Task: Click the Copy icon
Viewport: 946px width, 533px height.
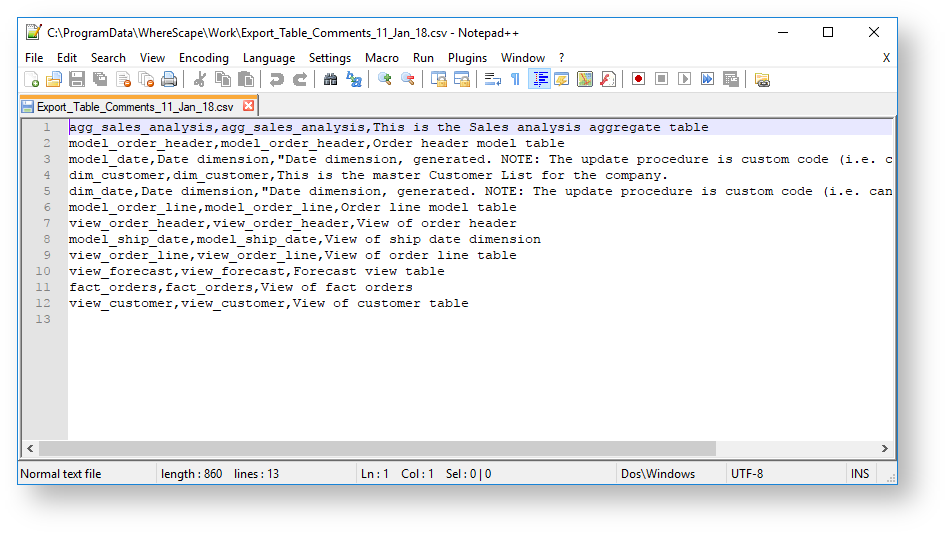Action: tap(223, 79)
